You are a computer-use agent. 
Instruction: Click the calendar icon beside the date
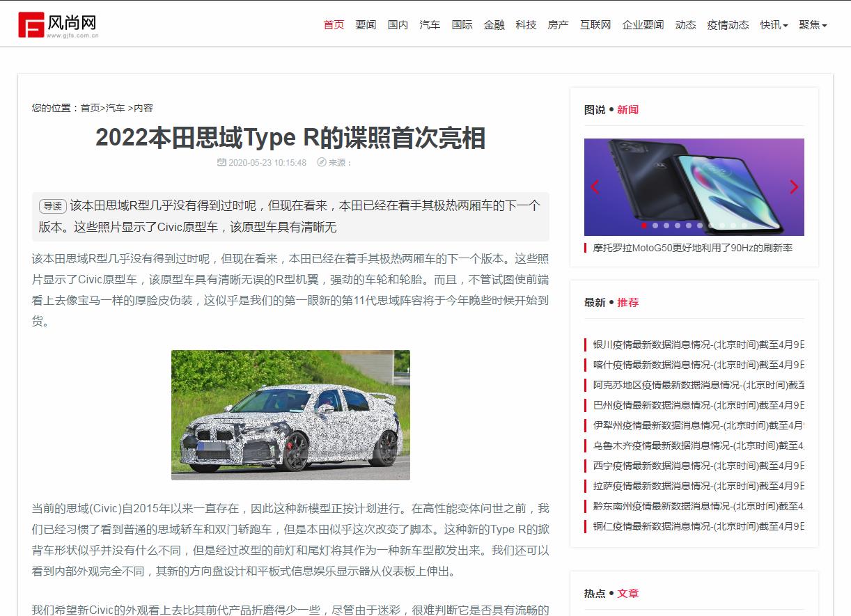click(222, 162)
